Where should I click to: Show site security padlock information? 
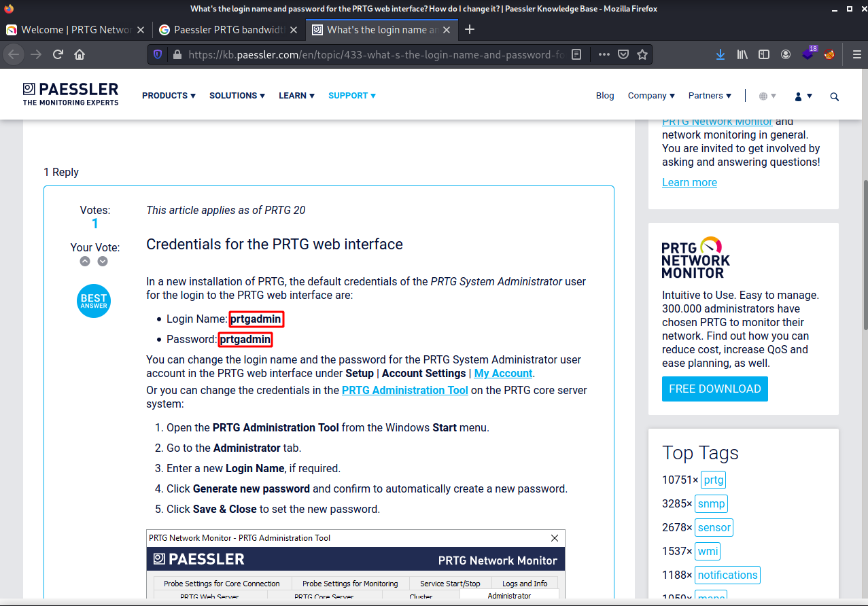click(177, 54)
